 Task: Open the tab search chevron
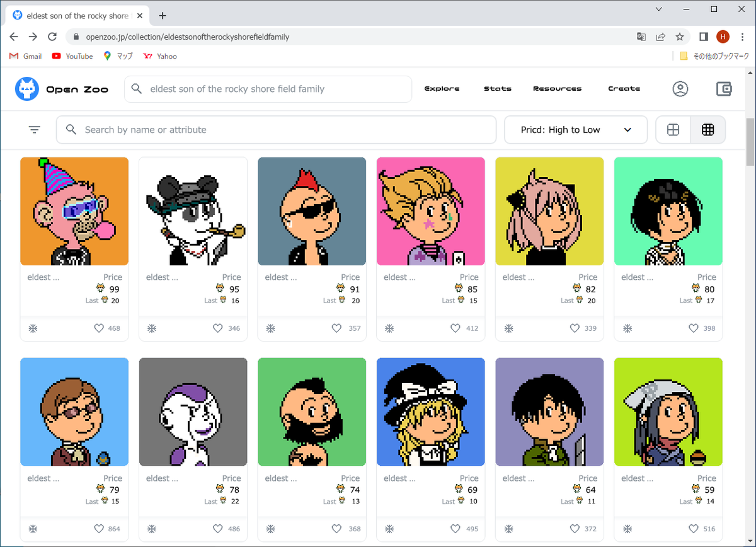(x=658, y=9)
